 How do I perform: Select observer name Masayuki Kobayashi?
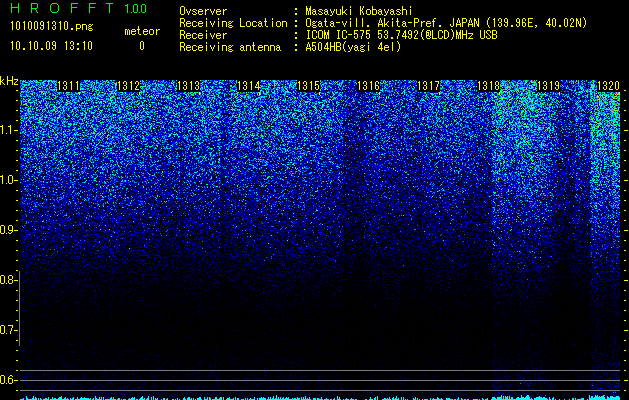pos(359,11)
